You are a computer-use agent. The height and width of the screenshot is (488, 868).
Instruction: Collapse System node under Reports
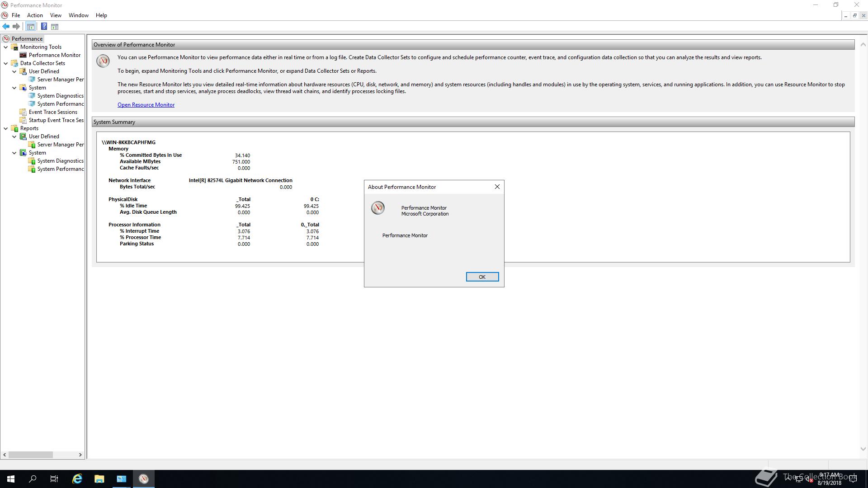coord(14,153)
